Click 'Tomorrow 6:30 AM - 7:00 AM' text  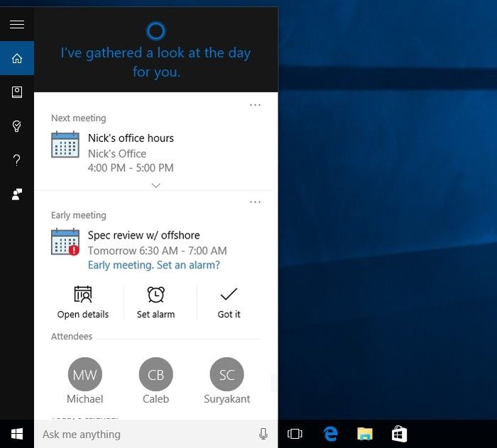[157, 251]
